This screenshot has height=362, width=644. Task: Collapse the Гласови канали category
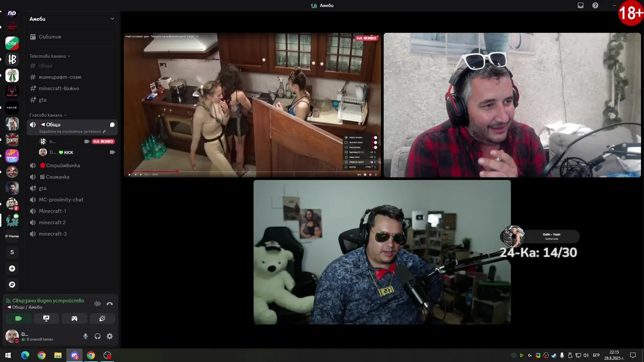click(48, 115)
